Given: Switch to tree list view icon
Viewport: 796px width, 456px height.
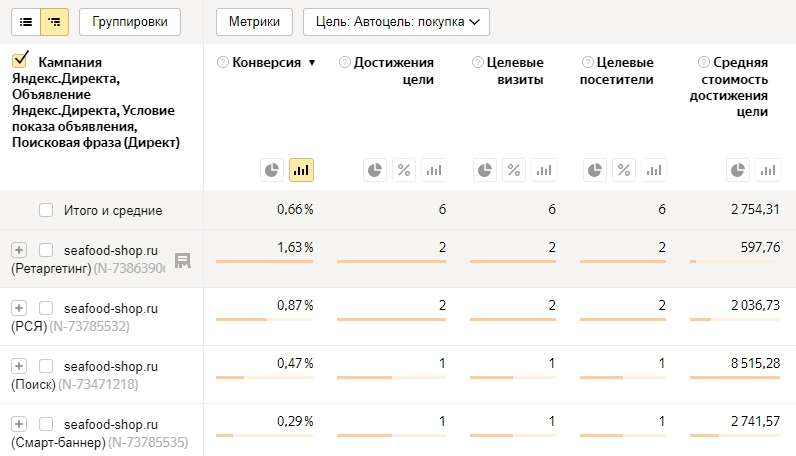Looking at the screenshot, I should tap(54, 21).
